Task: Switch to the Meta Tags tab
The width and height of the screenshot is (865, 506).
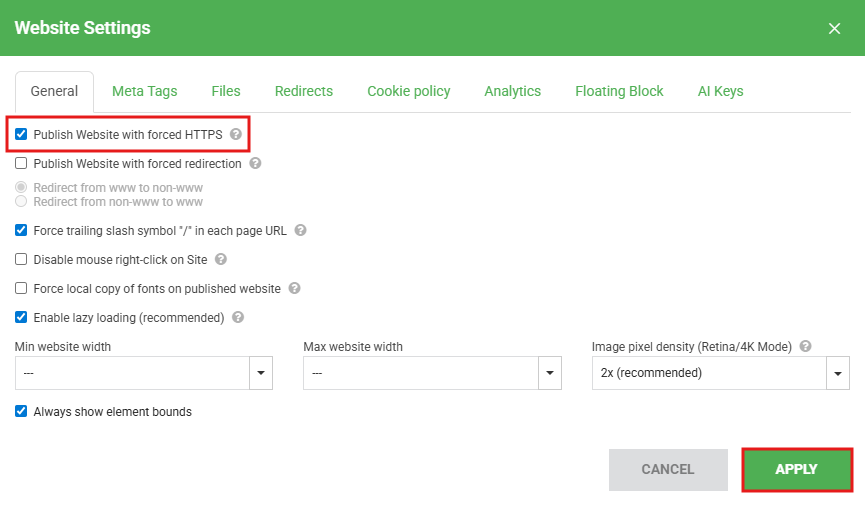Action: (144, 91)
